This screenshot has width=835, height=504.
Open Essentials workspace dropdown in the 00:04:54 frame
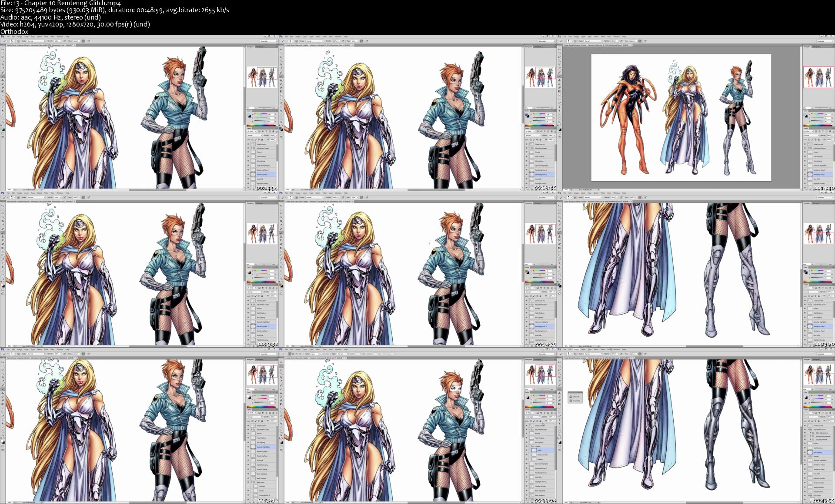click(x=268, y=41)
